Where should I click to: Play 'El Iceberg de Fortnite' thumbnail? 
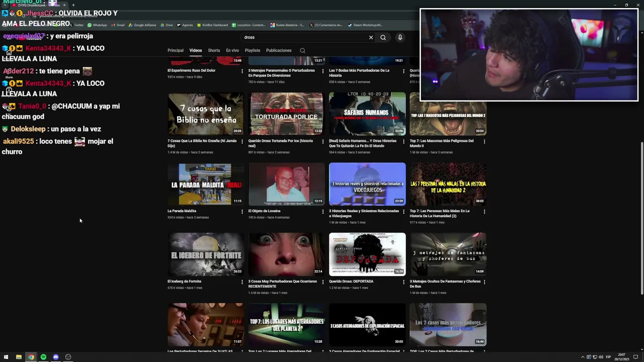click(205, 254)
